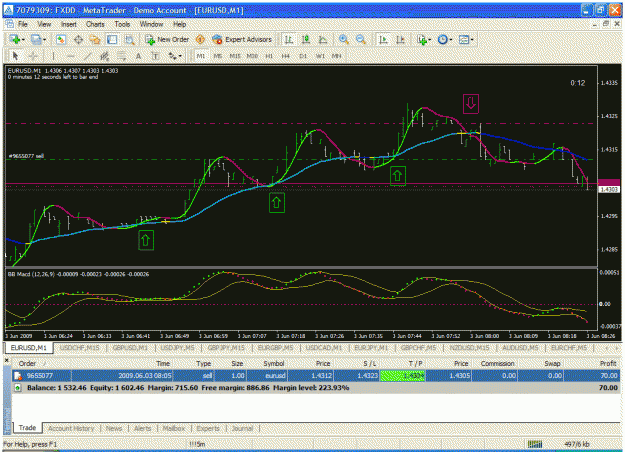Open the Insert menu
Viewport: 625px width, 452px height.
click(69, 24)
